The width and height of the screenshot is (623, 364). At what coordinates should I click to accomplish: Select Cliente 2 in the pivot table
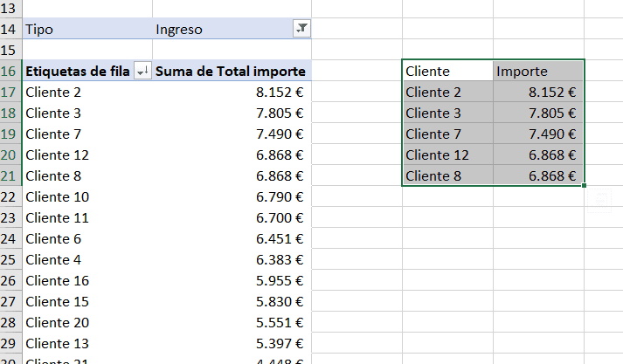pos(87,93)
